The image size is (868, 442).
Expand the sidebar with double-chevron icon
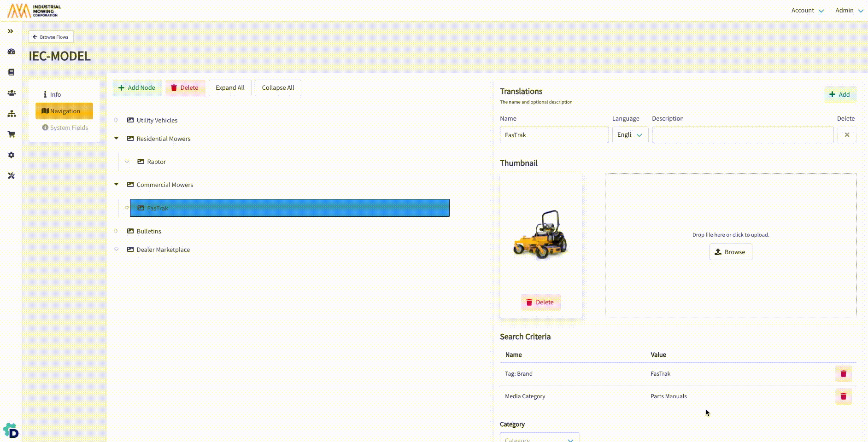point(11,31)
